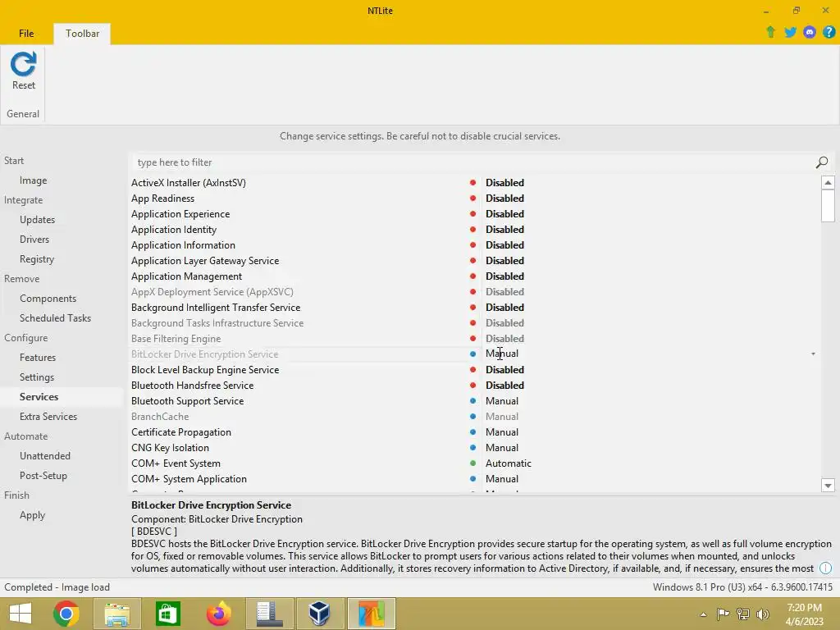Viewport: 840px width, 630px height.
Task: Open Features page in sidebar
Action: pos(38,358)
